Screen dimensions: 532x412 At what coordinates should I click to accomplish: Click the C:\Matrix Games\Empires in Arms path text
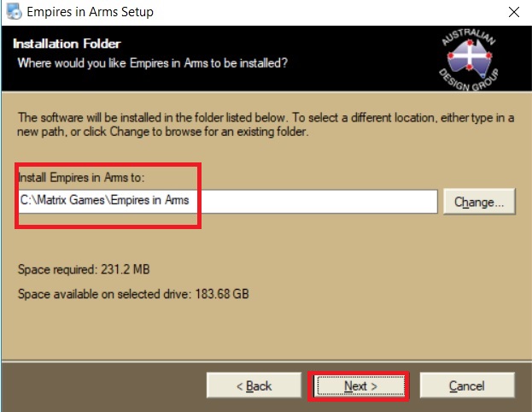tap(104, 200)
